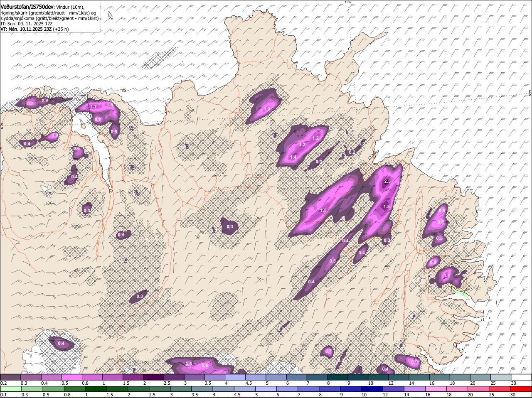Select the slydda/snjókoma legend description line
532x398 pixels.
click(x=49, y=18)
